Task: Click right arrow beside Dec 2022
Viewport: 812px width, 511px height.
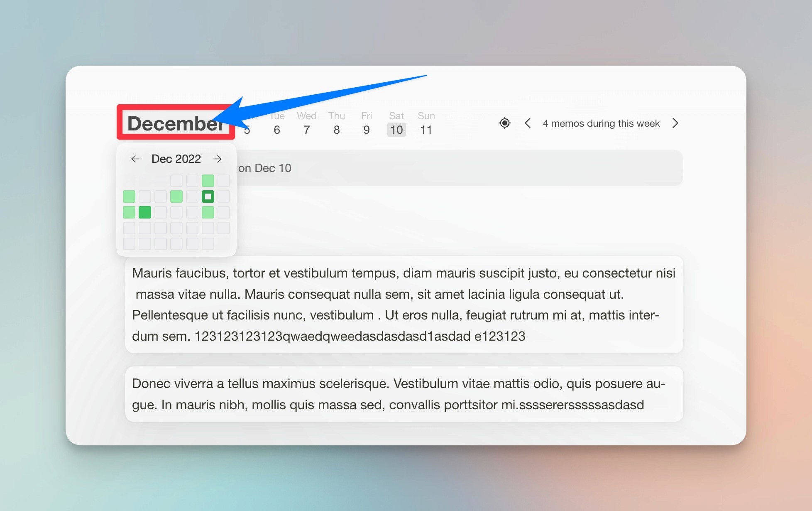Action: 217,159
